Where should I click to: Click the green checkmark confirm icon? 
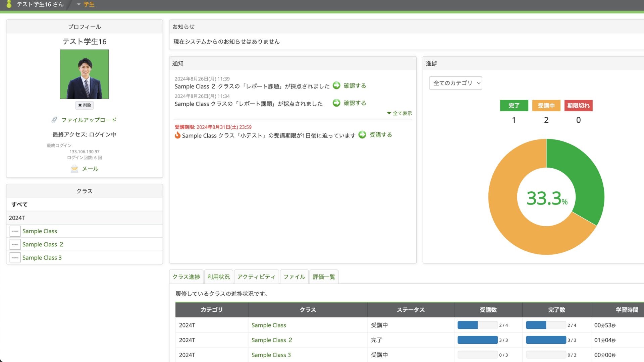click(337, 85)
